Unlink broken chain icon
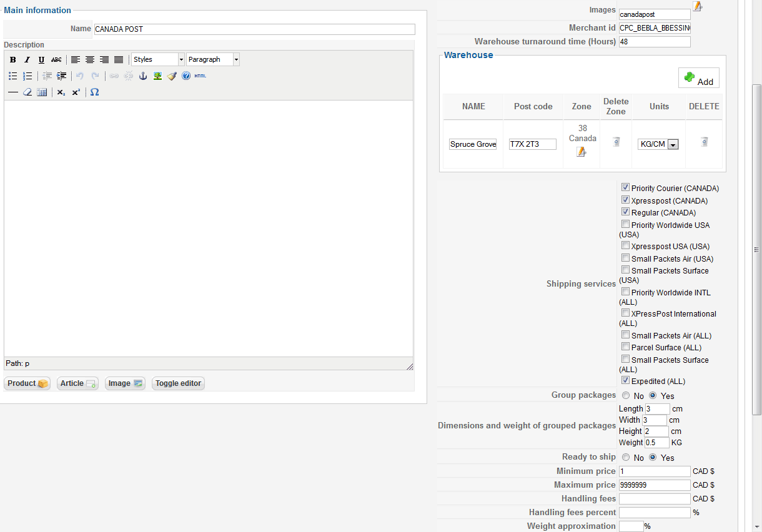 coord(129,76)
